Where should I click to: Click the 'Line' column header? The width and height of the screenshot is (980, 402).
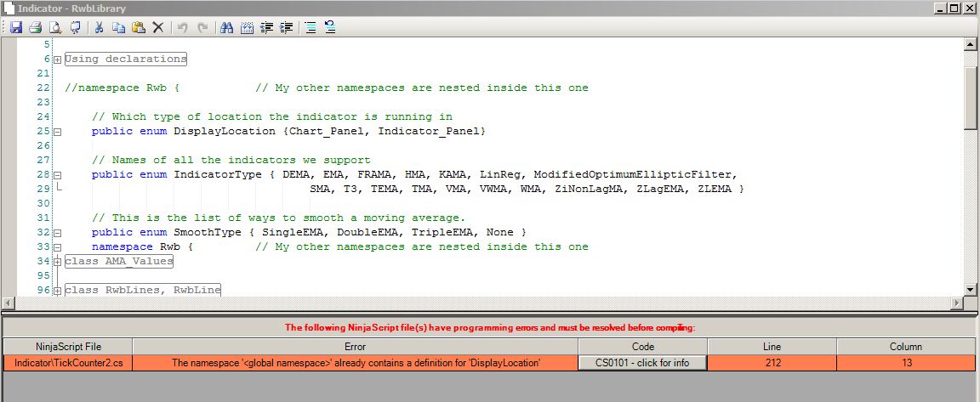pos(772,347)
